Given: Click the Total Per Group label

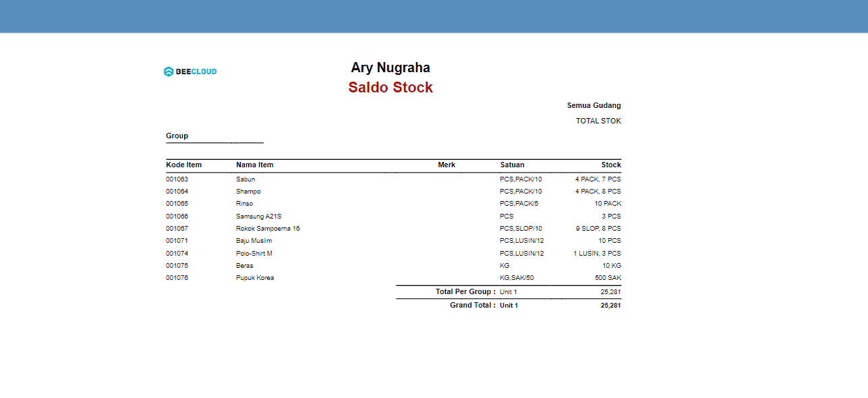Looking at the screenshot, I should [x=465, y=291].
